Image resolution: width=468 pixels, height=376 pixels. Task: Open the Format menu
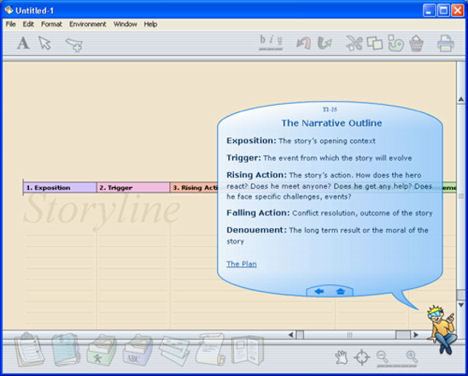pyautogui.click(x=51, y=24)
